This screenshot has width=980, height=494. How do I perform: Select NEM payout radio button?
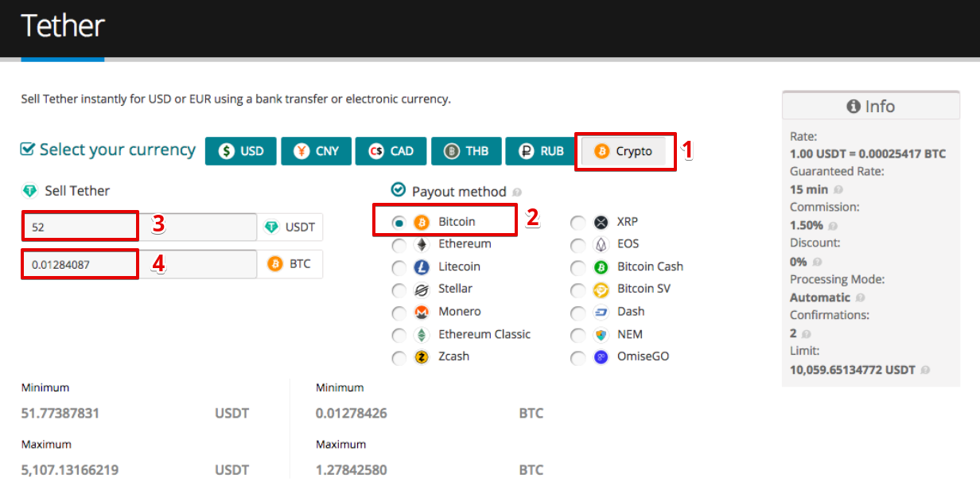pos(578,335)
